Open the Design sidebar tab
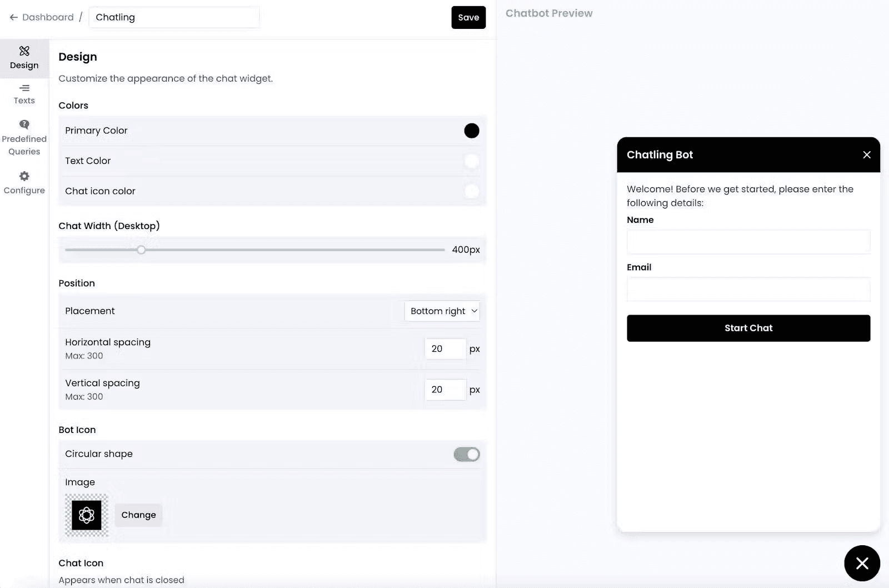 (x=24, y=58)
